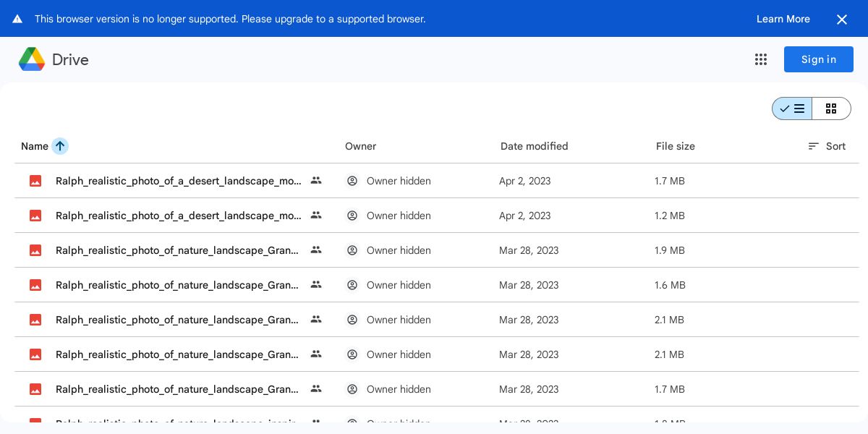Click the Google Drive logo

click(x=32, y=59)
